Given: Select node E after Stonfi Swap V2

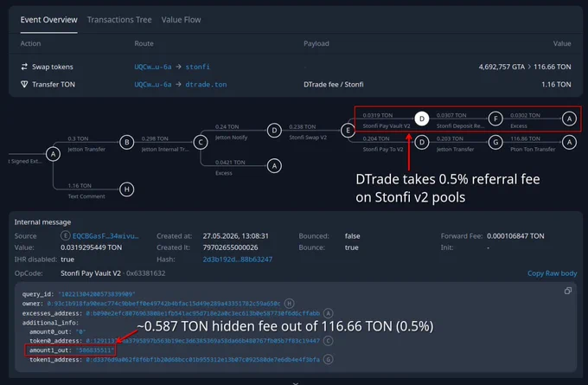Looking at the screenshot, I should (x=348, y=131).
